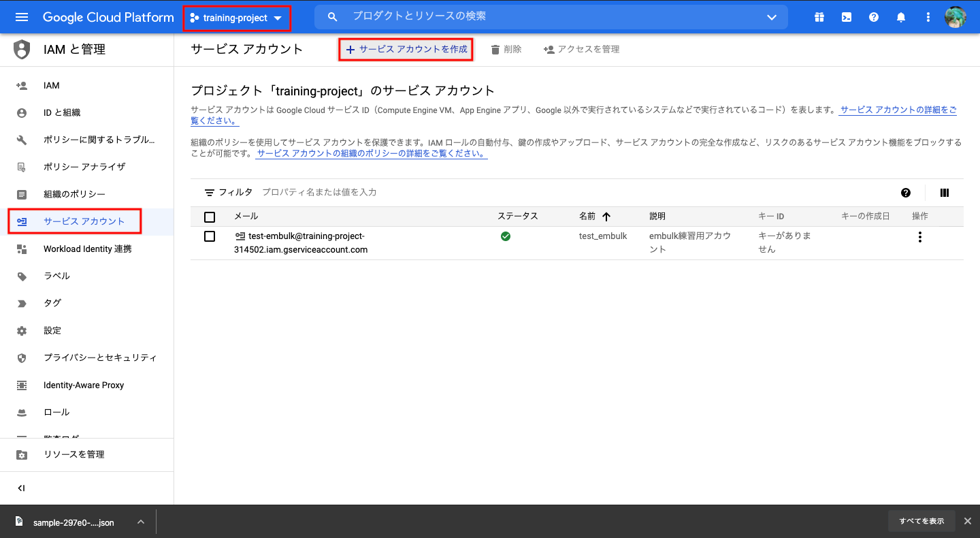Activate Cloud Shell from the top bar

[846, 17]
